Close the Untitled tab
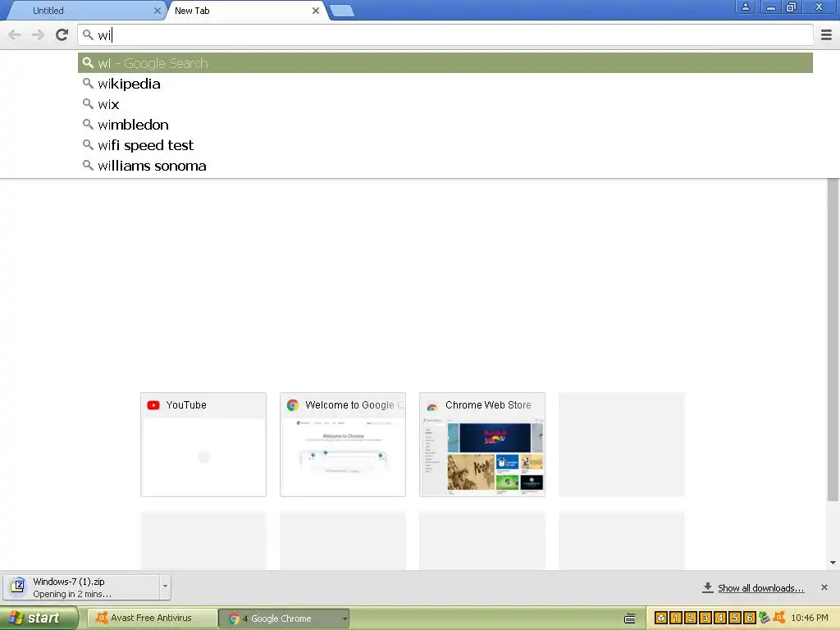 tap(157, 11)
